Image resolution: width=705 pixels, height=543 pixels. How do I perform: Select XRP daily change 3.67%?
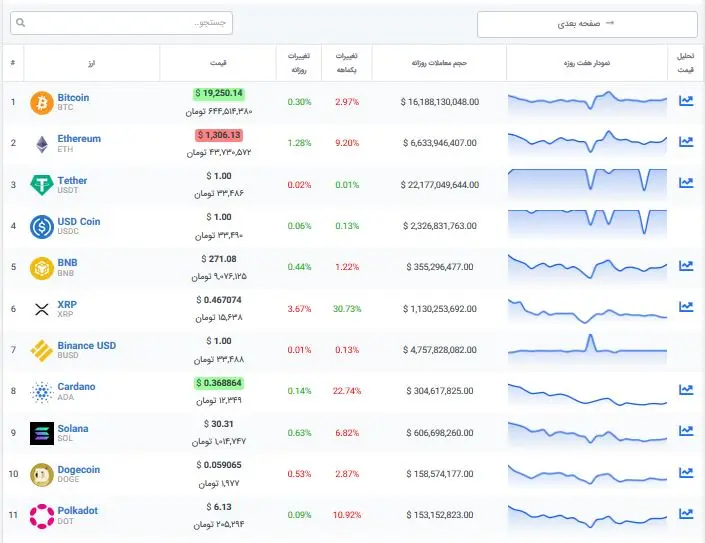tap(299, 309)
